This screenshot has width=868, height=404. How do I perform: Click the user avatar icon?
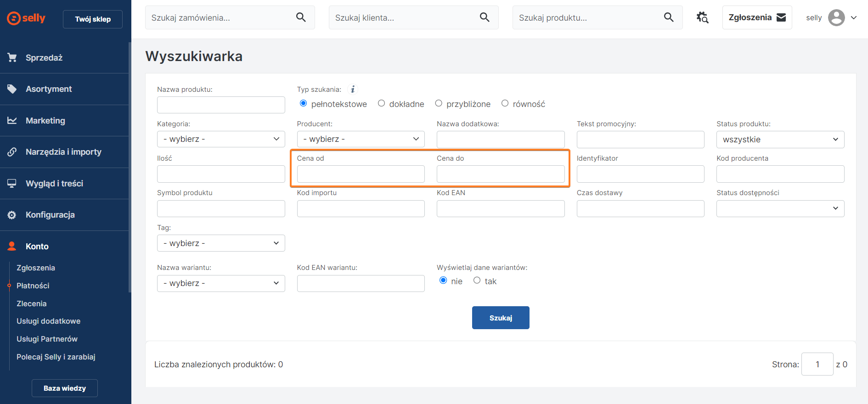(x=836, y=18)
